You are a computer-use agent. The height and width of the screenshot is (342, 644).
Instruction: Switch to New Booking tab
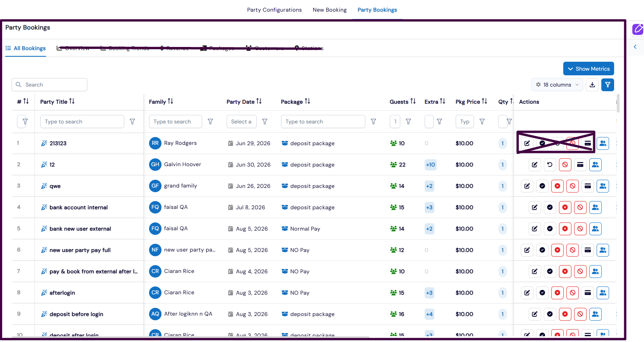point(330,10)
